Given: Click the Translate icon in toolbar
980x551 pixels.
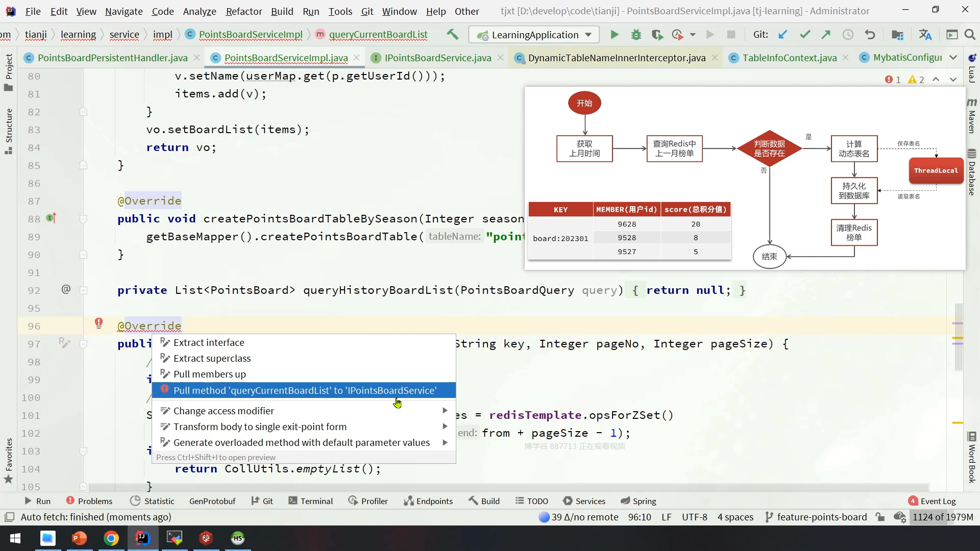Looking at the screenshot, I should coord(925,35).
